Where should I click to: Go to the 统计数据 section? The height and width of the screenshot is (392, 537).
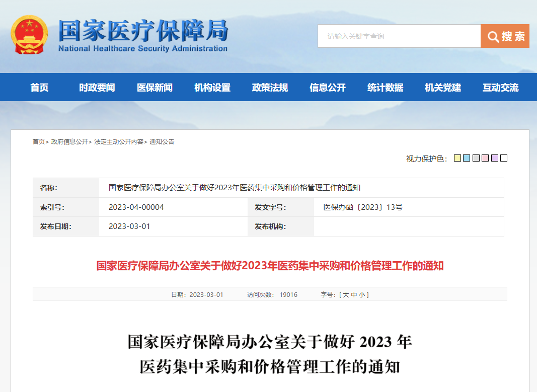(x=386, y=87)
